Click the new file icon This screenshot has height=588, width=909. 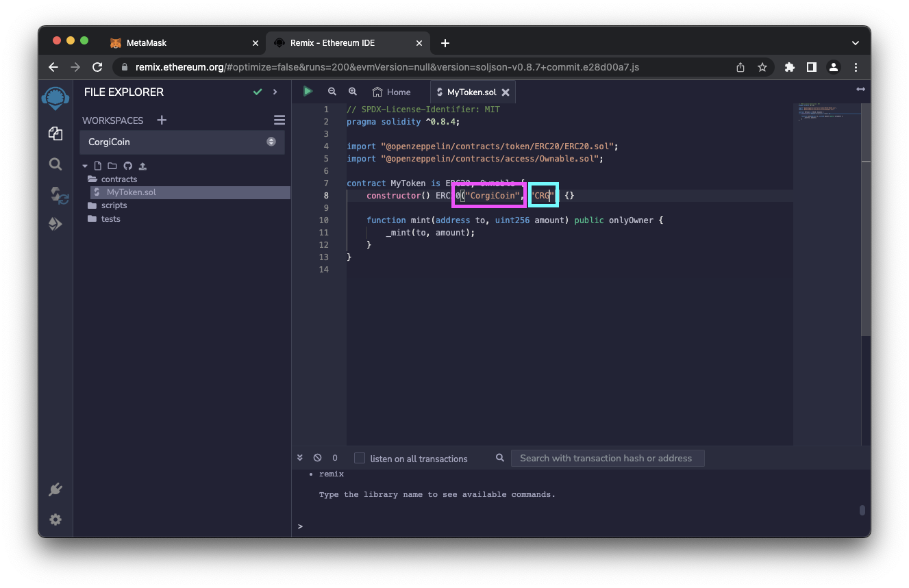click(x=97, y=166)
